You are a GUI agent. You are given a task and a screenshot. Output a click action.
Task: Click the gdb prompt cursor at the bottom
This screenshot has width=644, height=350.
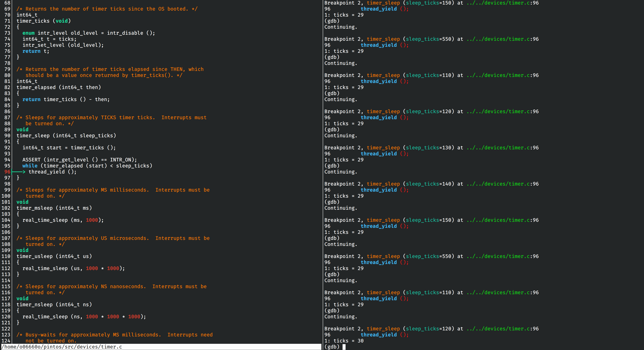344,347
